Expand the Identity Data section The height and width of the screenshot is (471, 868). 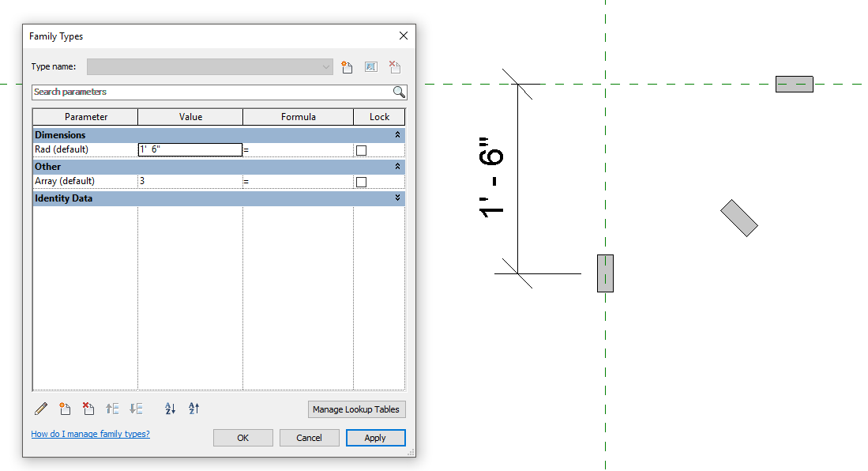click(x=396, y=198)
